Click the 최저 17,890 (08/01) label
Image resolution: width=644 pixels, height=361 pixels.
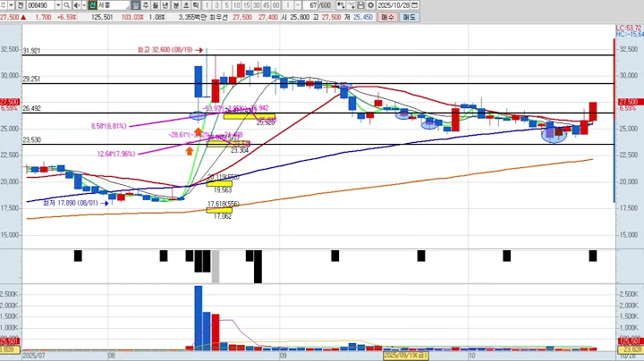[71, 203]
